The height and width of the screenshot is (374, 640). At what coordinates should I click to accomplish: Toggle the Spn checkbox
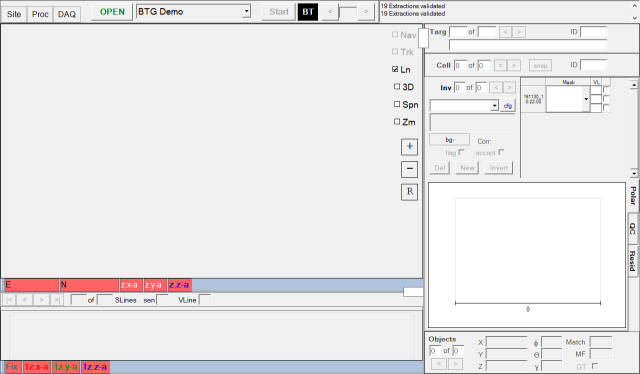(397, 104)
